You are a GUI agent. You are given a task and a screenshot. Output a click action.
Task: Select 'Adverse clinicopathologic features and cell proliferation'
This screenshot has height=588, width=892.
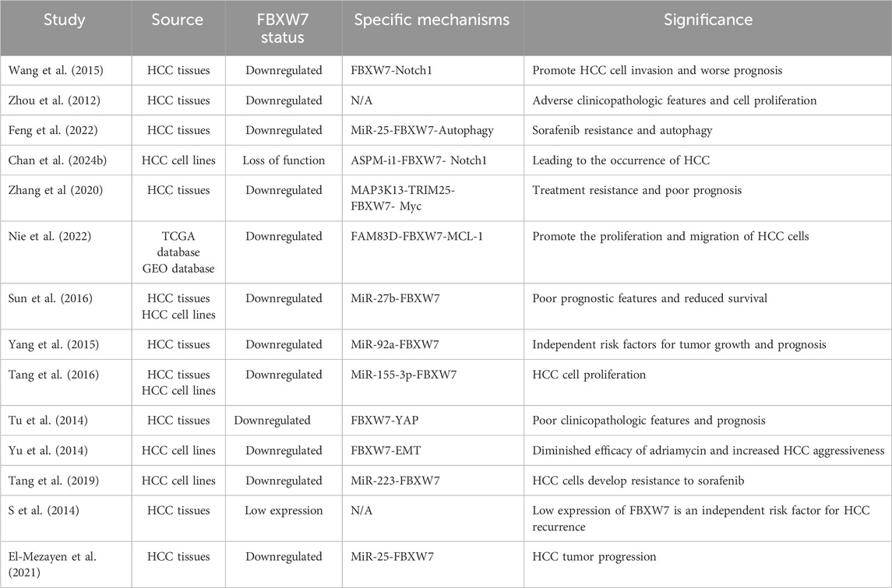[x=674, y=100]
